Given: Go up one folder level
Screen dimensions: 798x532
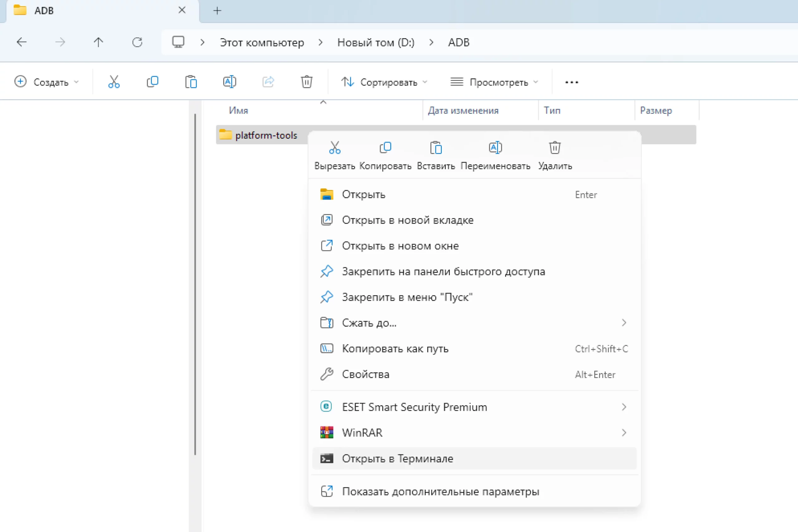Looking at the screenshot, I should (x=99, y=42).
